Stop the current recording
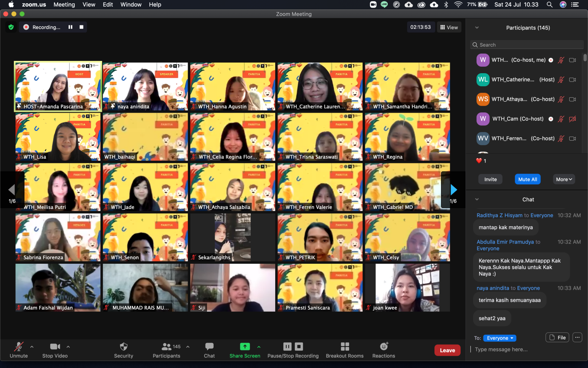 pos(299,346)
